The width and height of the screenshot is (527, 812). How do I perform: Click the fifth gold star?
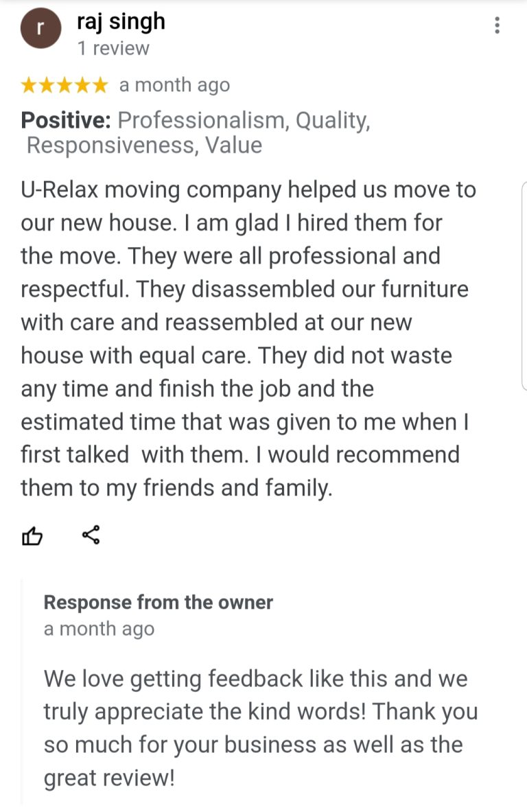pyautogui.click(x=99, y=85)
